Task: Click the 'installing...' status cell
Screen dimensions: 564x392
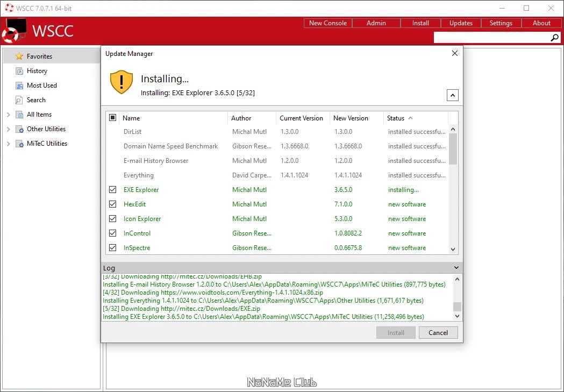Action: [403, 189]
